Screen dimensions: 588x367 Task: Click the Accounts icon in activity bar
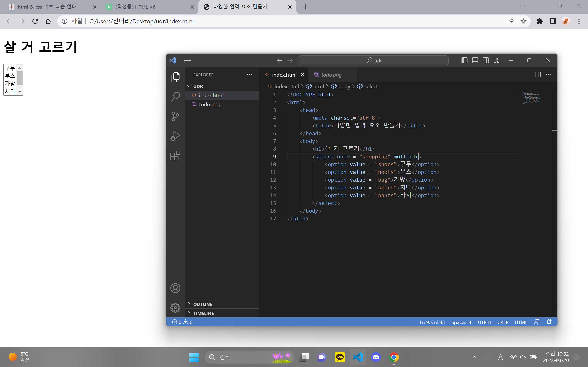point(175,288)
